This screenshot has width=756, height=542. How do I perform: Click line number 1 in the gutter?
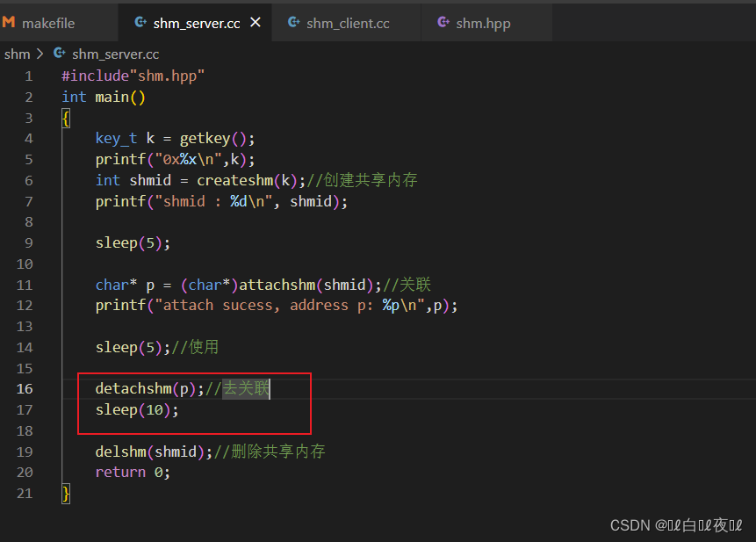29,76
